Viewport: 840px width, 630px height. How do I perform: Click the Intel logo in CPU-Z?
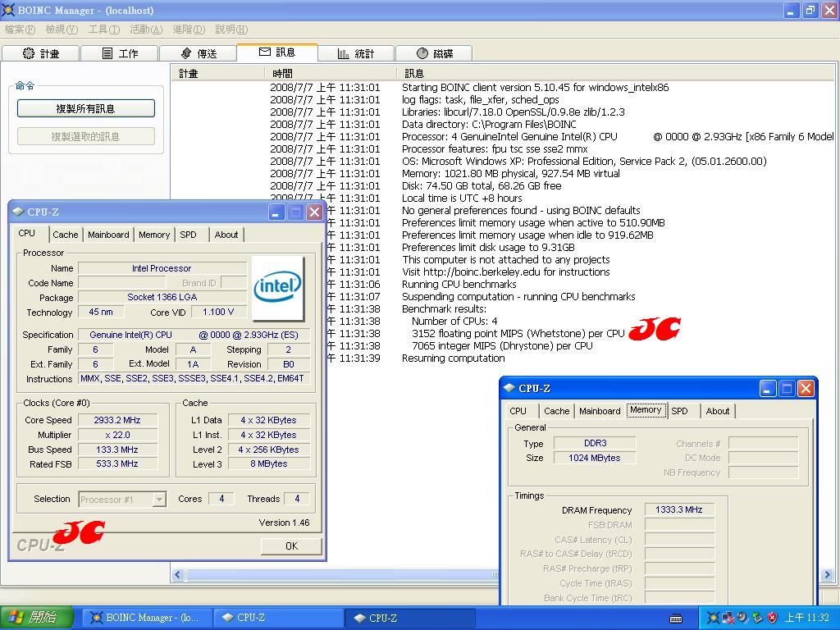[x=277, y=287]
